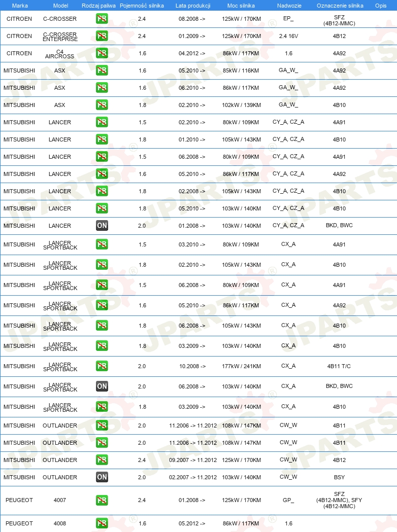This screenshot has height=532, width=397.
Task: Click petrol icon for Outlander 2.4 row
Action: pos(102,460)
